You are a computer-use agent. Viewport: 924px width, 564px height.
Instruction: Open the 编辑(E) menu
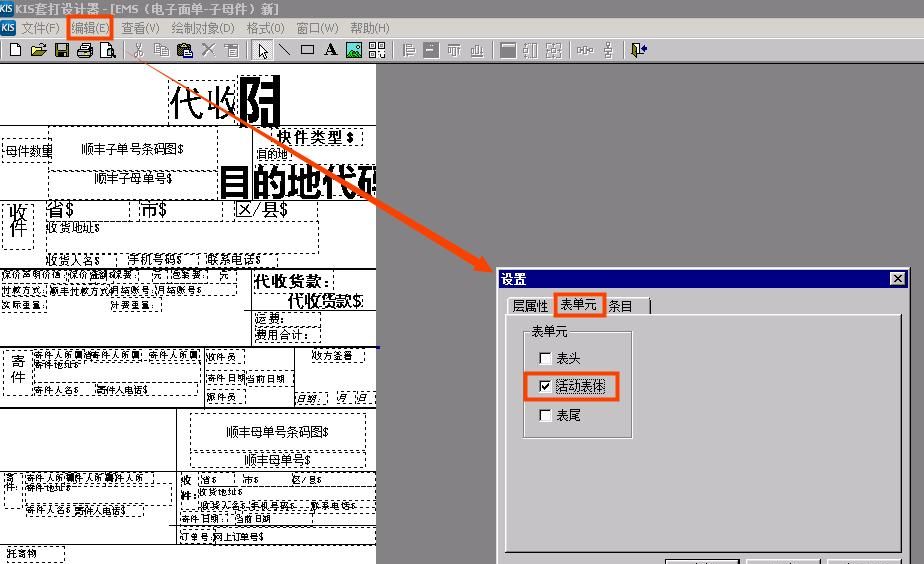90,28
